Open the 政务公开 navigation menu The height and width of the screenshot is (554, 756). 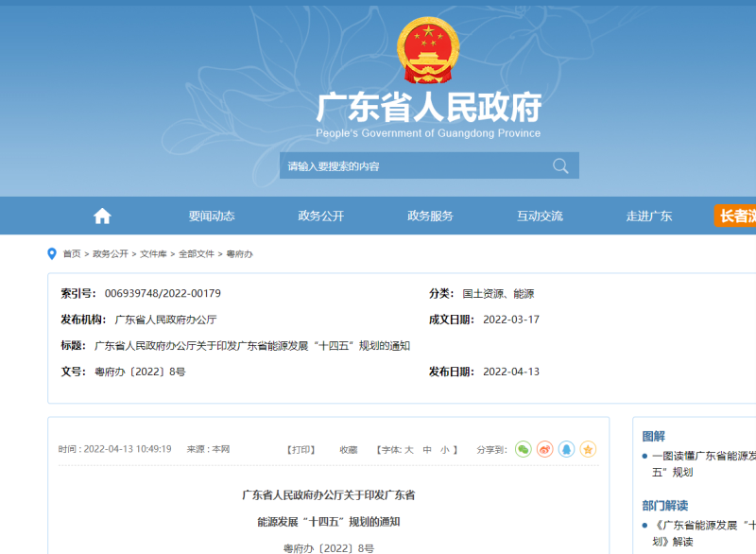point(320,216)
